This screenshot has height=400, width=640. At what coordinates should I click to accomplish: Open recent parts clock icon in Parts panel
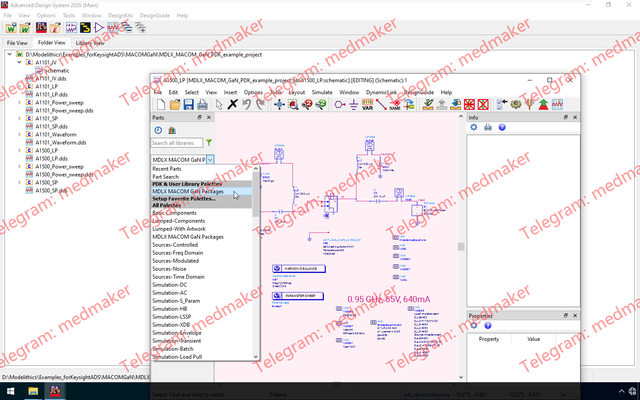(158, 130)
